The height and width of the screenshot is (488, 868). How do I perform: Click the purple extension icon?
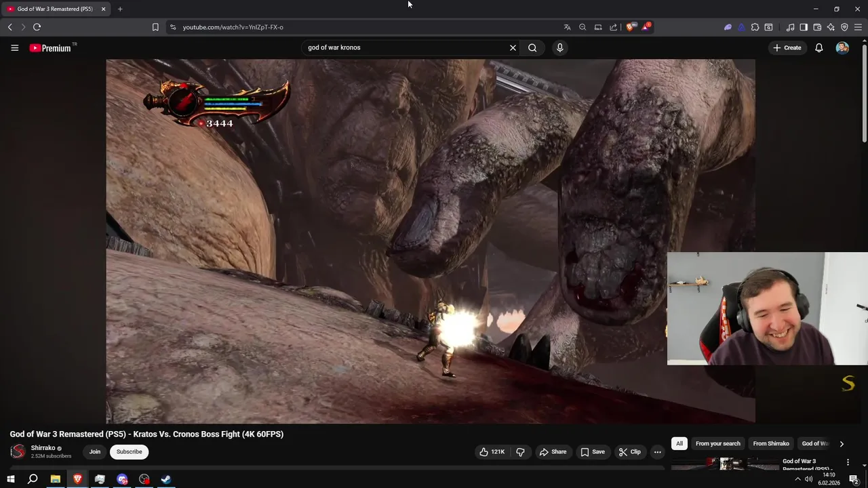(728, 27)
